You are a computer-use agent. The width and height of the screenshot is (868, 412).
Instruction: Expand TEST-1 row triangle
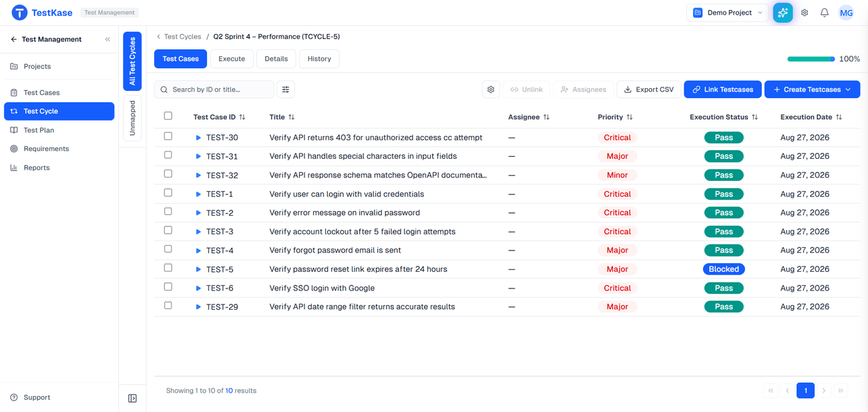(x=198, y=194)
